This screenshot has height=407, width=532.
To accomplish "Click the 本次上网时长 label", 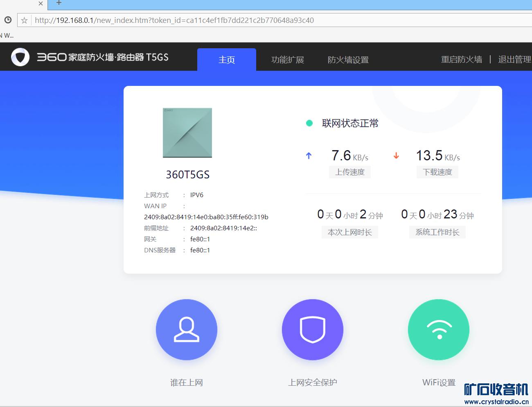I will [x=350, y=232].
